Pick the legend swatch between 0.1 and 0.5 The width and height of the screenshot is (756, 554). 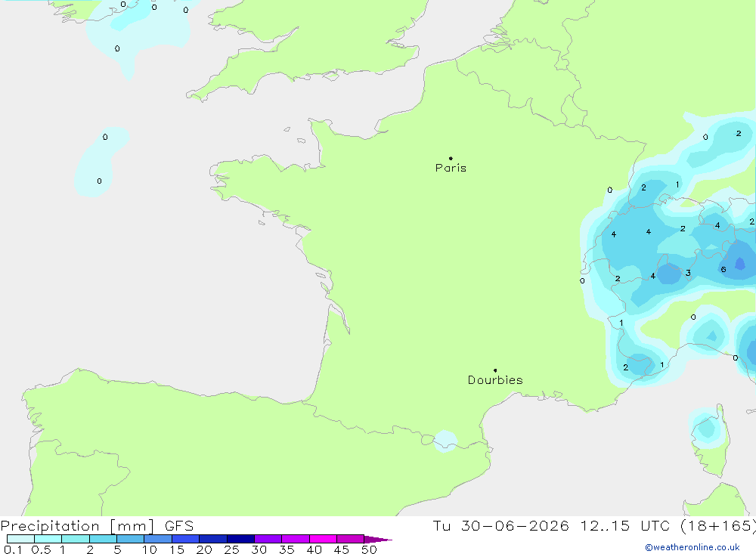pyautogui.click(x=20, y=539)
